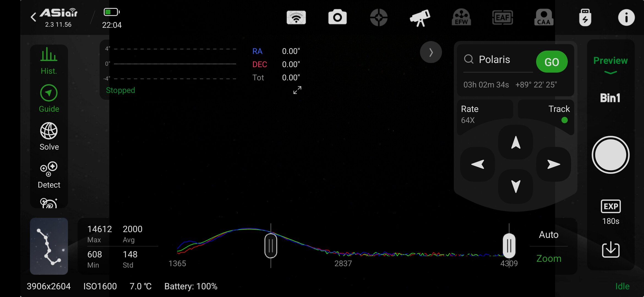Open the Wi-Fi settings icon
644x297 pixels.
(296, 18)
